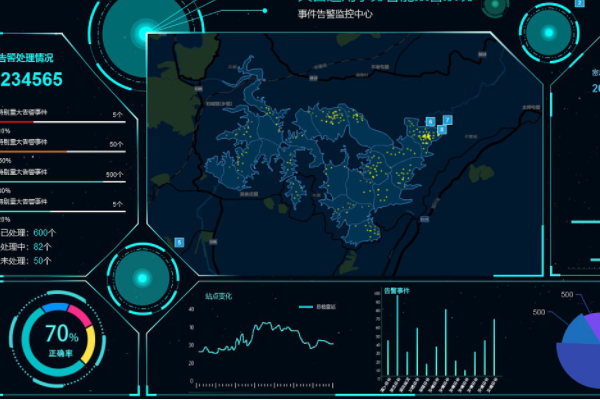Open map marker number 7
Image resolution: width=600 pixels, height=400 pixels.
click(x=447, y=120)
